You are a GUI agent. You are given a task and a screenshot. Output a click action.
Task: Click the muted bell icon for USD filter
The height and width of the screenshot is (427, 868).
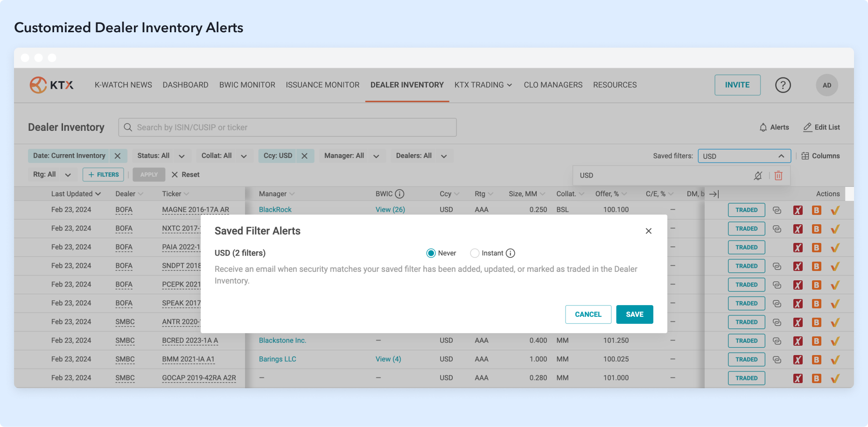click(758, 176)
